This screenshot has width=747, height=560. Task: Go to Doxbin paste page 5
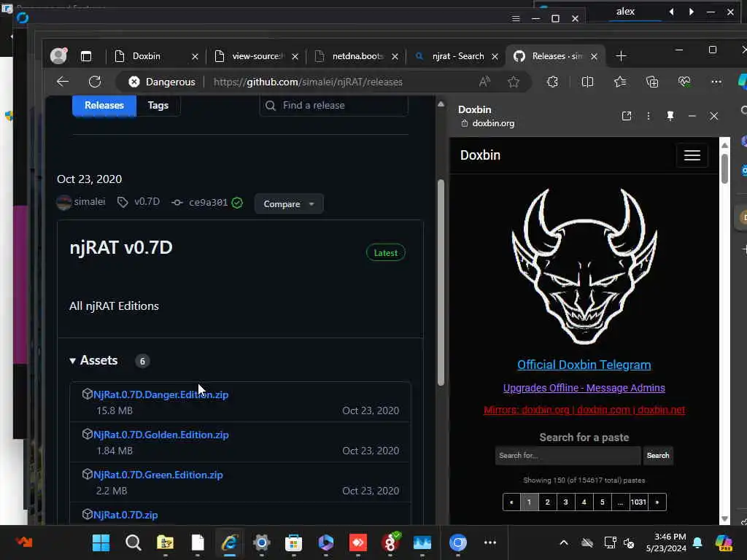coord(602,502)
